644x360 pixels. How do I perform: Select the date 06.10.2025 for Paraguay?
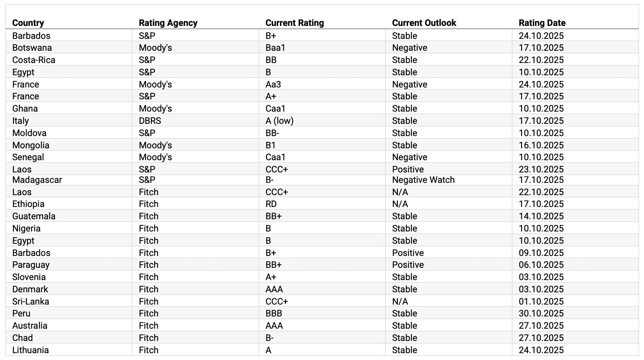541,265
